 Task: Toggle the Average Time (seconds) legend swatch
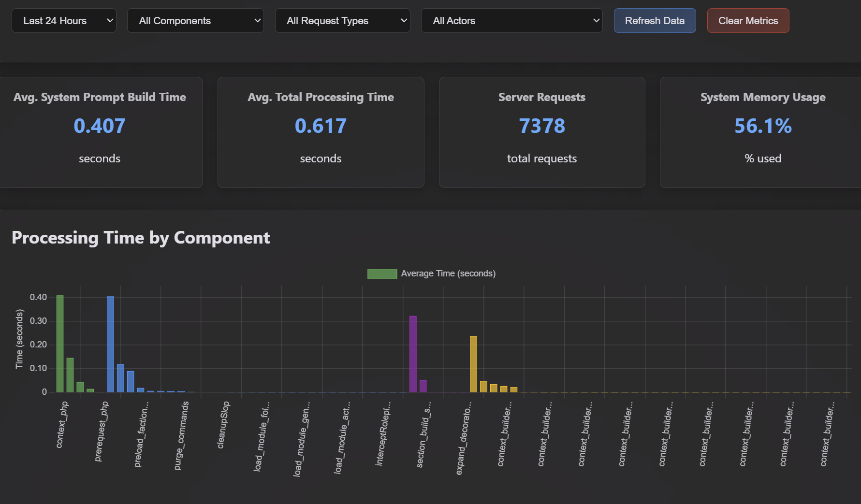click(382, 274)
